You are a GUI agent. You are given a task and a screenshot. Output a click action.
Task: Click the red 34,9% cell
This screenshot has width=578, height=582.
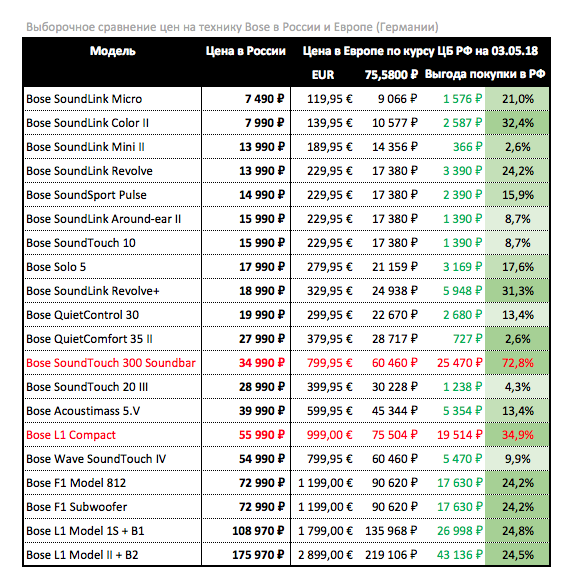point(518,435)
